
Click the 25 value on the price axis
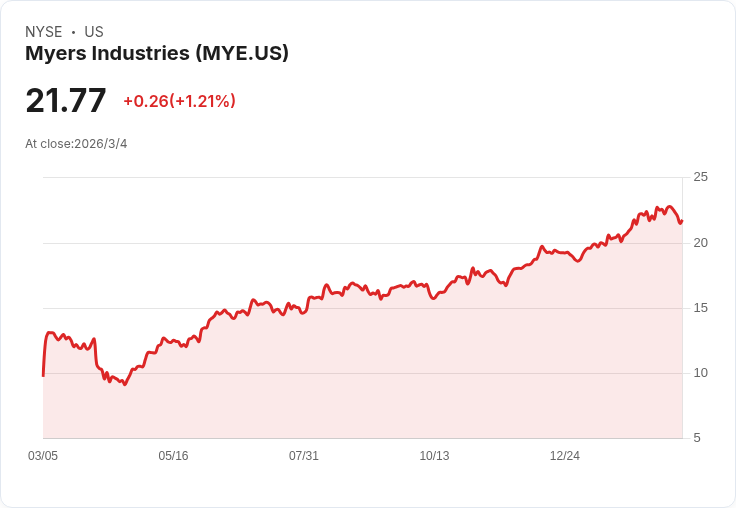700,177
